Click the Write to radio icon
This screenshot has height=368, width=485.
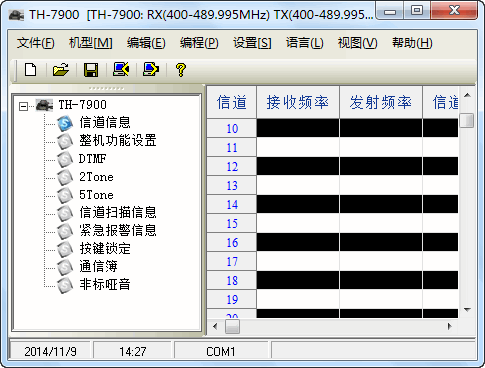151,69
